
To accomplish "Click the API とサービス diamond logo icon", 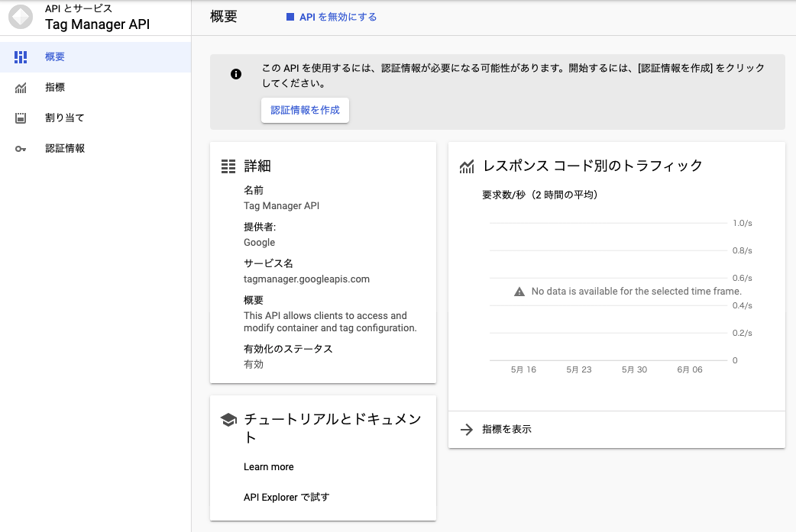I will click(x=21, y=17).
